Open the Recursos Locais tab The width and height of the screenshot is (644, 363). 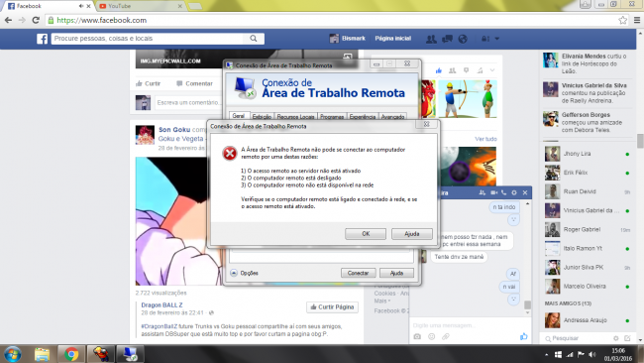pos(295,117)
